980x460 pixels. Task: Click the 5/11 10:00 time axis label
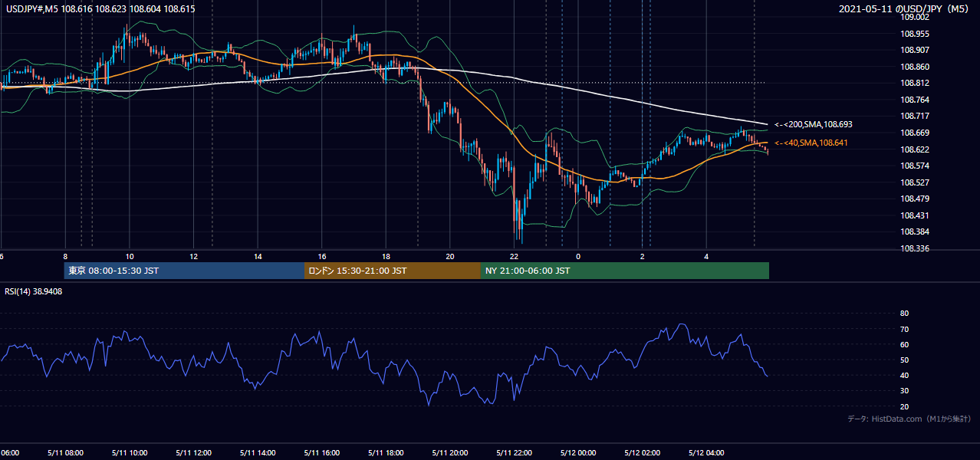(129, 453)
